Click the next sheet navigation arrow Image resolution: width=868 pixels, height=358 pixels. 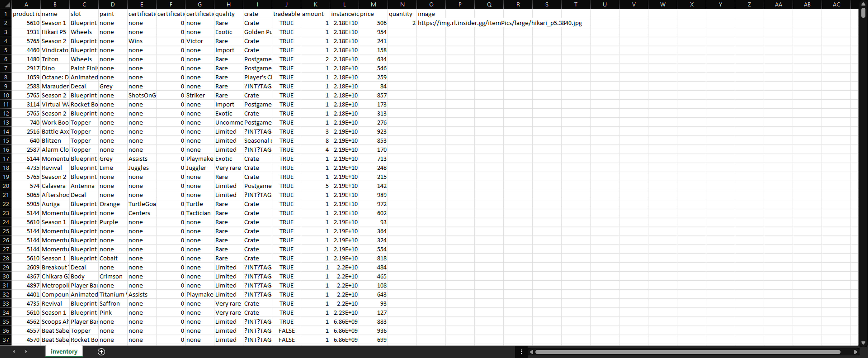point(26,352)
